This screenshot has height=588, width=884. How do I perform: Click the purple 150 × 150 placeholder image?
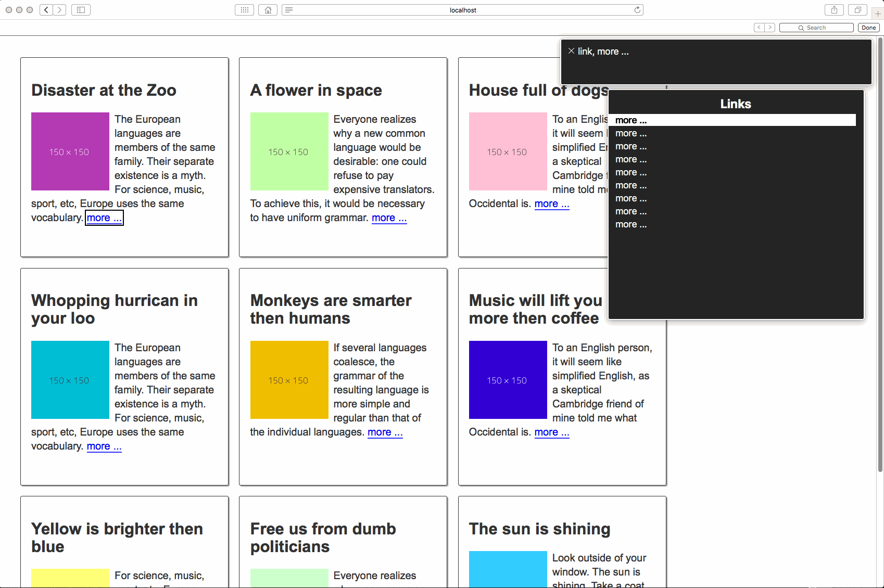[70, 151]
